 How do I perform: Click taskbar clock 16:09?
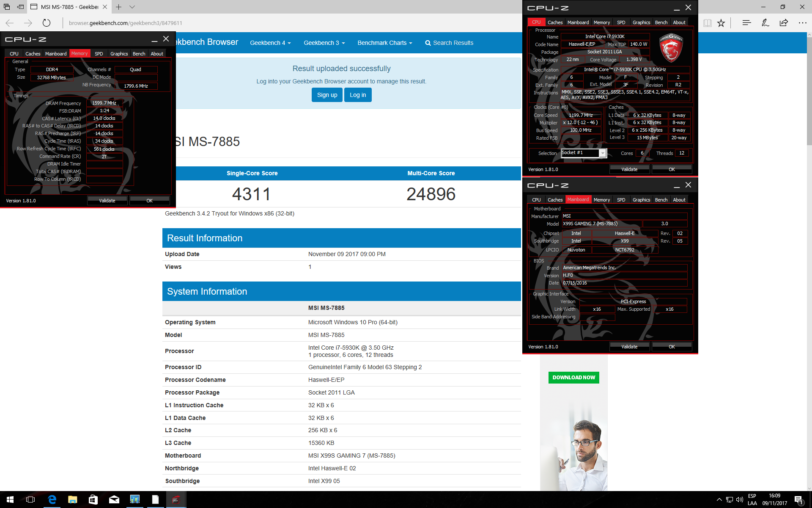774,500
